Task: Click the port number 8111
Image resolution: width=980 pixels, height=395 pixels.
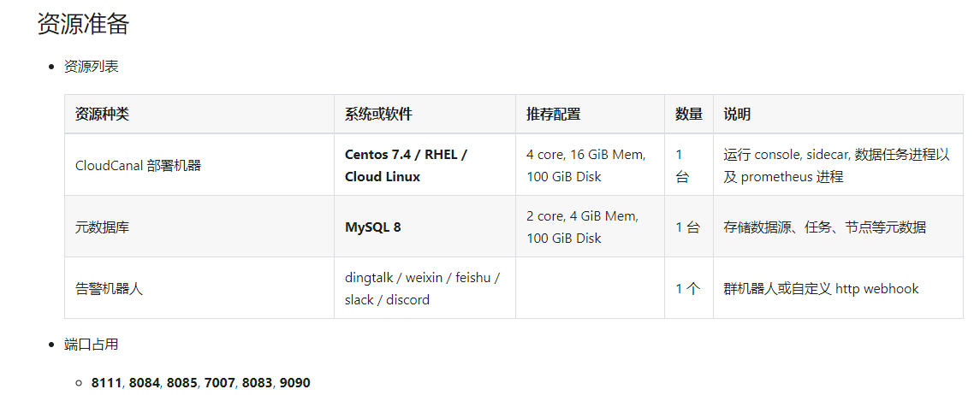Action: pyautogui.click(x=107, y=383)
